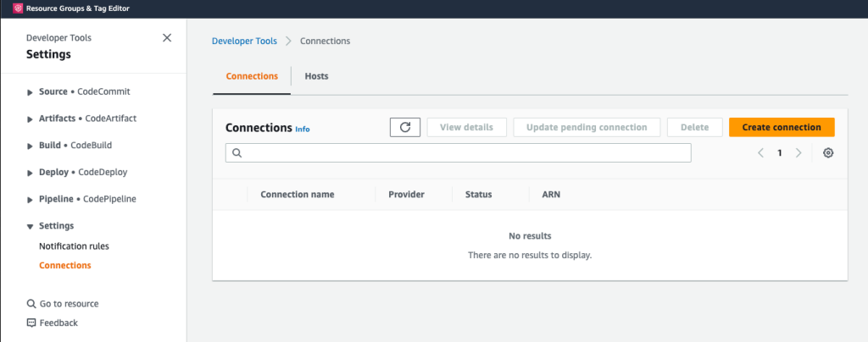Image resolution: width=868 pixels, height=342 pixels.
Task: Click Go to resource link
Action: pyautogui.click(x=70, y=304)
